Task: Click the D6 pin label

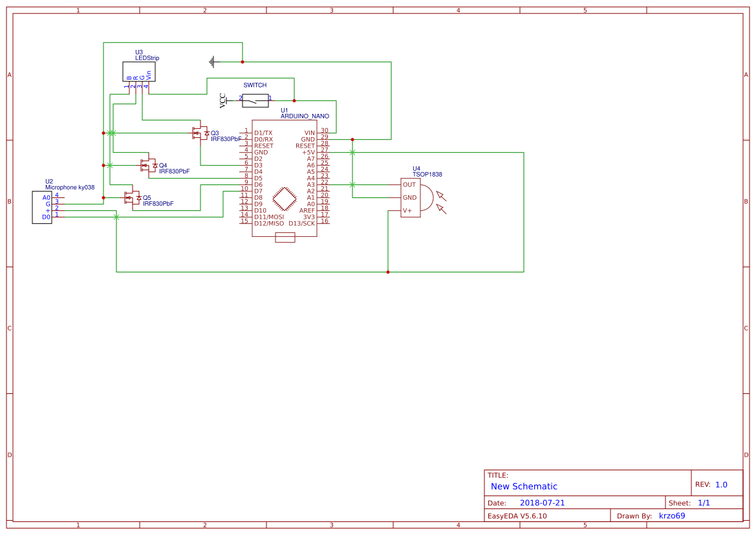Action: (x=259, y=185)
